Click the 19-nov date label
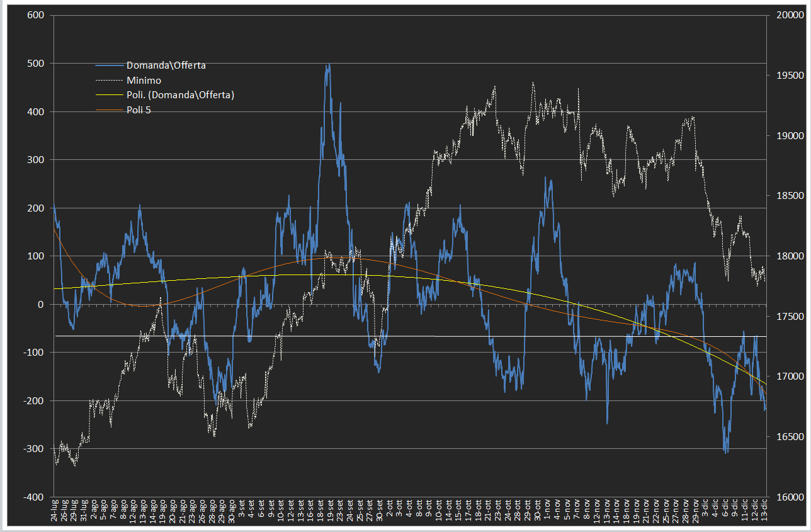The width and height of the screenshot is (811, 532). (635, 511)
